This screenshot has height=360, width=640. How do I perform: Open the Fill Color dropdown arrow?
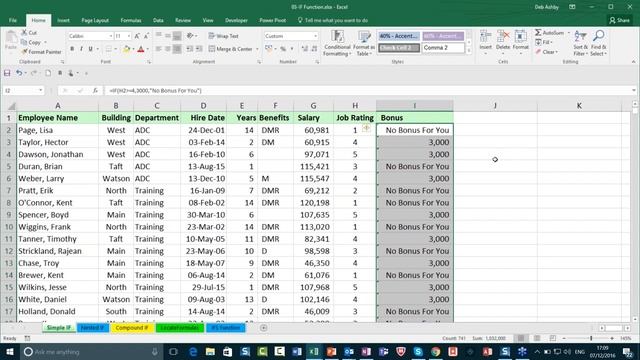pos(133,49)
